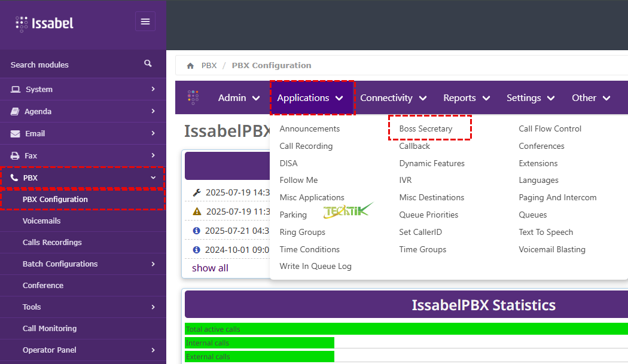
Task: Open Callback menu entry
Action: click(x=414, y=146)
